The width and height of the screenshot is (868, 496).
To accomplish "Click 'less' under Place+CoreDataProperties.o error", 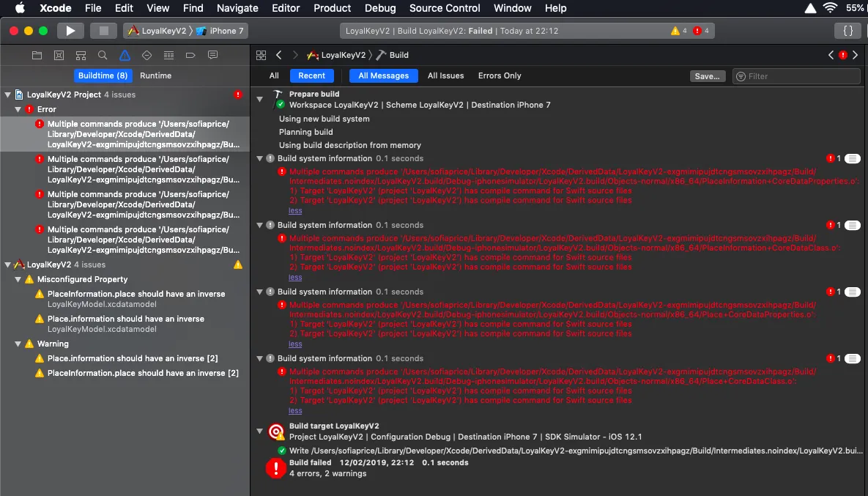I will point(295,344).
